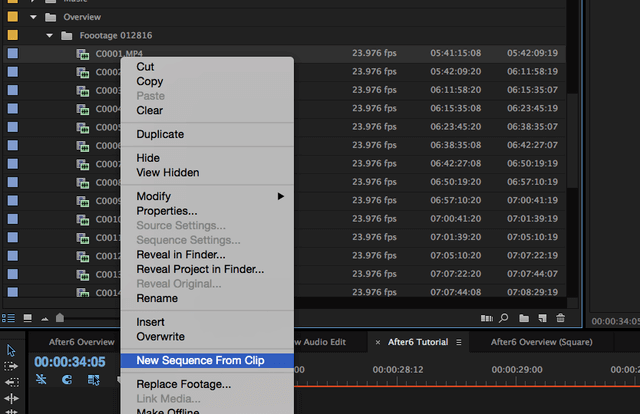
Task: Choose Duplicate from context menu
Action: (x=207, y=134)
